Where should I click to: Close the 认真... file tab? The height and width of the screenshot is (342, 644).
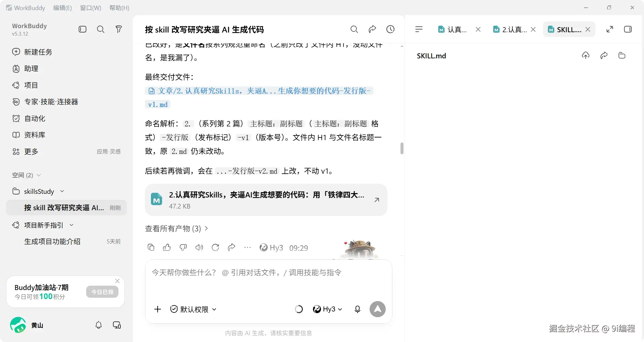[478, 30]
